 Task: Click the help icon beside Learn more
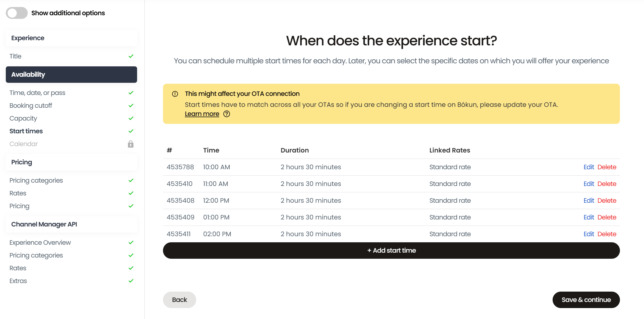pos(227,114)
